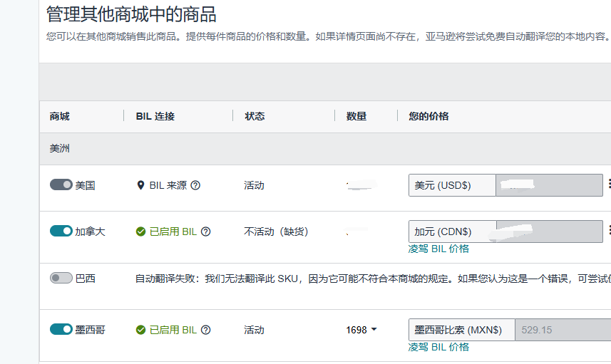
Task: Click help icon next to BIL 来源
Action: [x=195, y=185]
